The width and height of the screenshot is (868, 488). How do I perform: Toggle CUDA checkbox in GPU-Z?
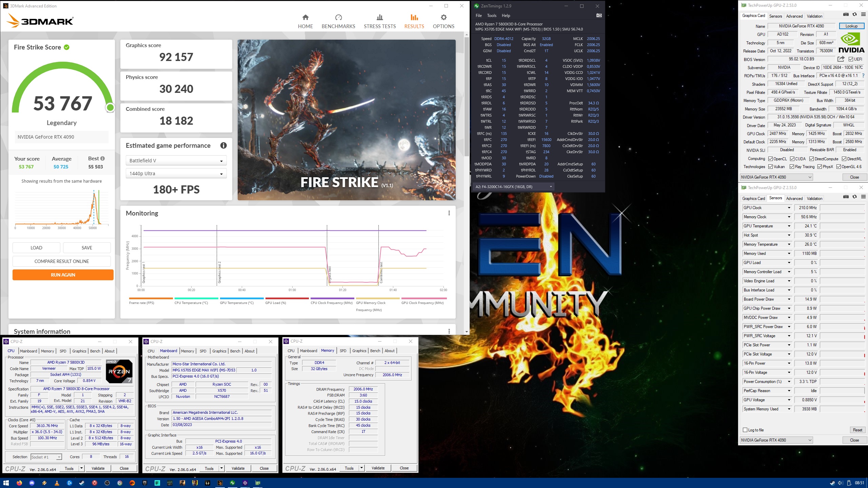click(792, 159)
